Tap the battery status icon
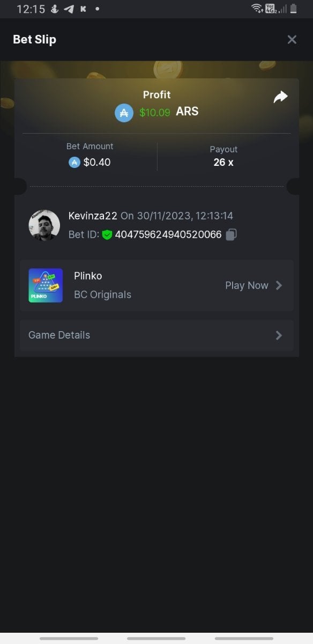Viewport: 313px width, 644px height. 293,9
